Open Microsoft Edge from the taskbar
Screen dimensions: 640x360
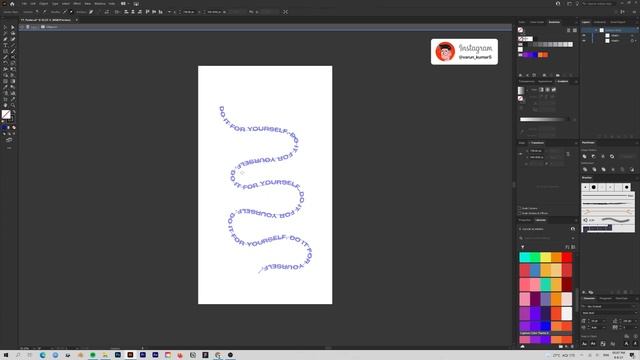(42, 355)
